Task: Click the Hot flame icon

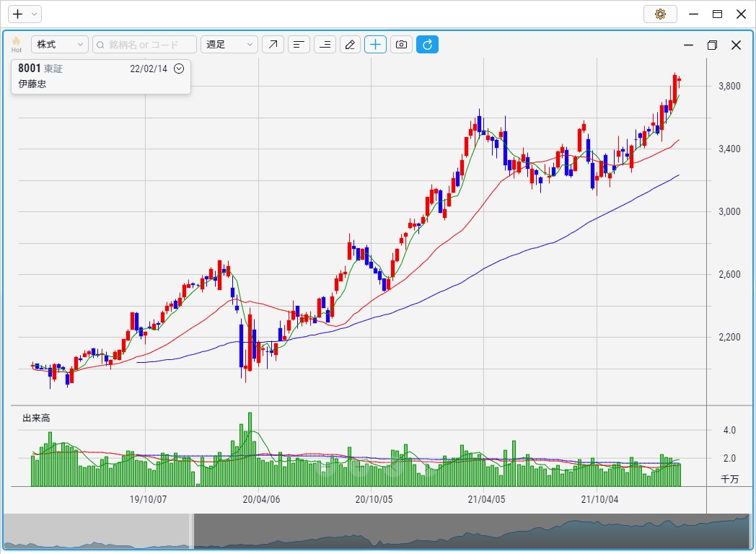Action: [x=16, y=45]
